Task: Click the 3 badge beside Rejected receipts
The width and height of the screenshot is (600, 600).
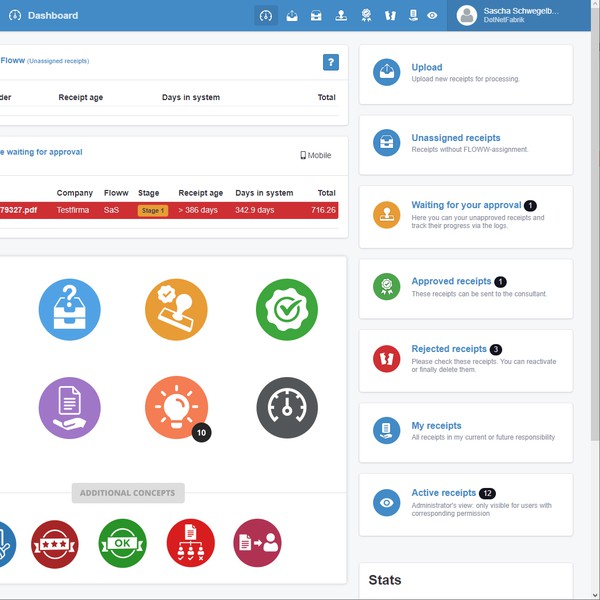Action: (496, 349)
